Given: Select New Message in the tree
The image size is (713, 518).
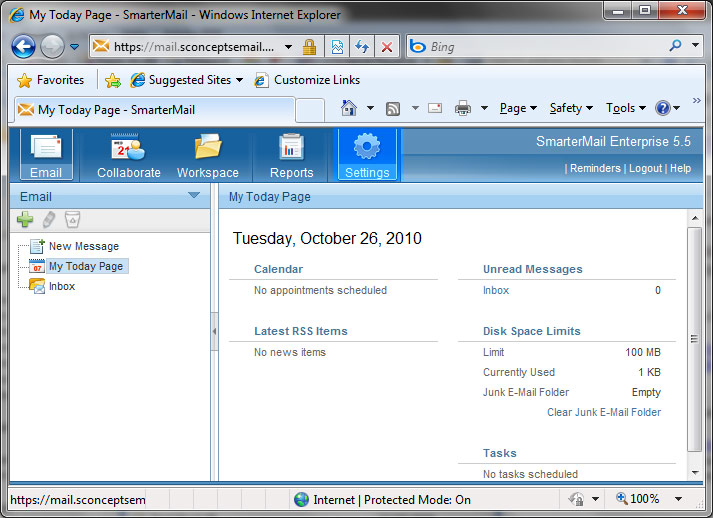Looking at the screenshot, I should click(83, 246).
